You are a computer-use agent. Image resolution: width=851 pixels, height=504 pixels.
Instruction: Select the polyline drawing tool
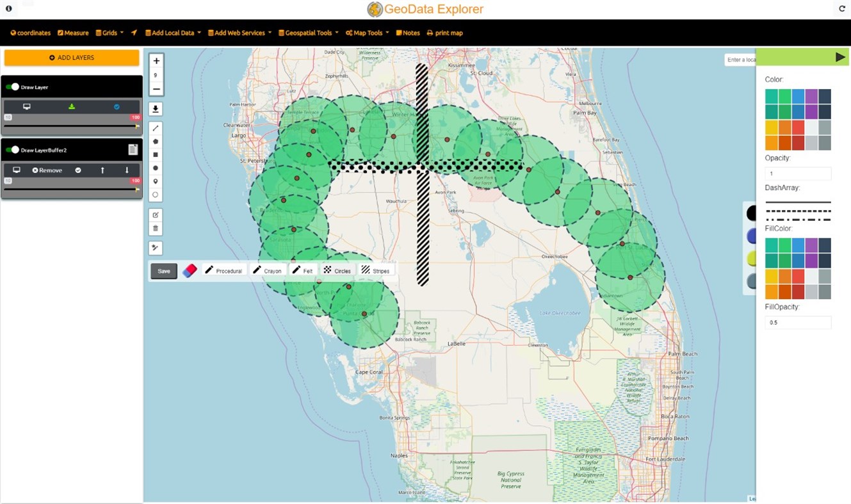[x=155, y=127]
